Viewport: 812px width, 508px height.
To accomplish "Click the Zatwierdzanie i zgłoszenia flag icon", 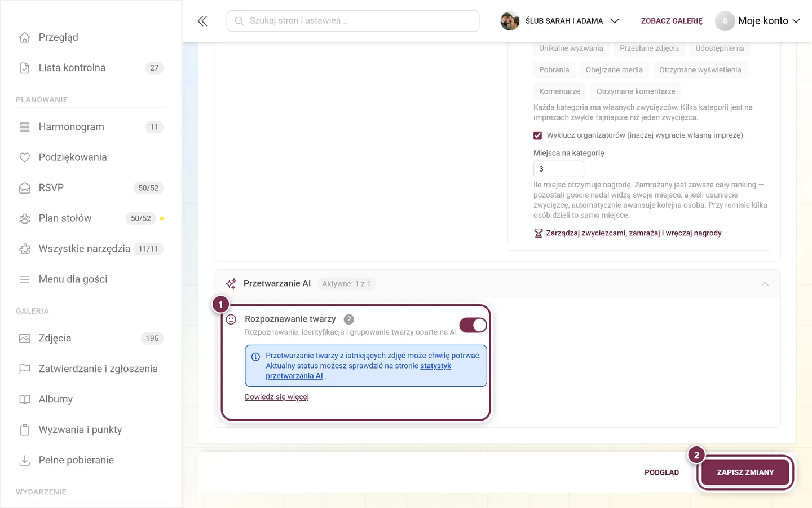I will coord(25,369).
